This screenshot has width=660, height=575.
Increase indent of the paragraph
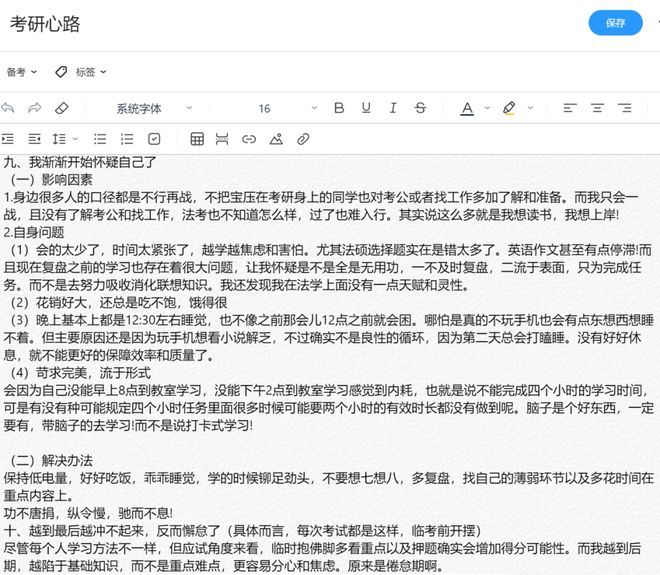pos(8,138)
